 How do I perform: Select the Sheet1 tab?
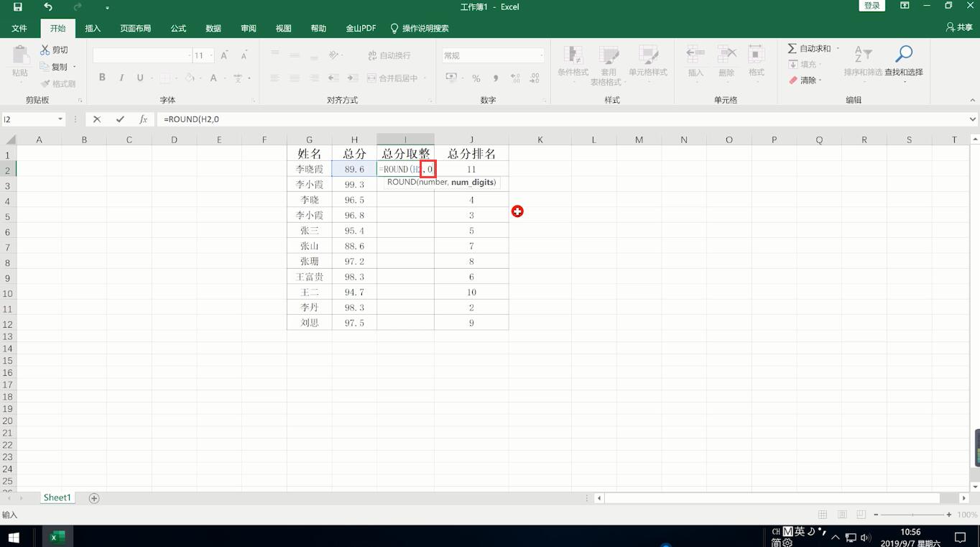point(57,497)
